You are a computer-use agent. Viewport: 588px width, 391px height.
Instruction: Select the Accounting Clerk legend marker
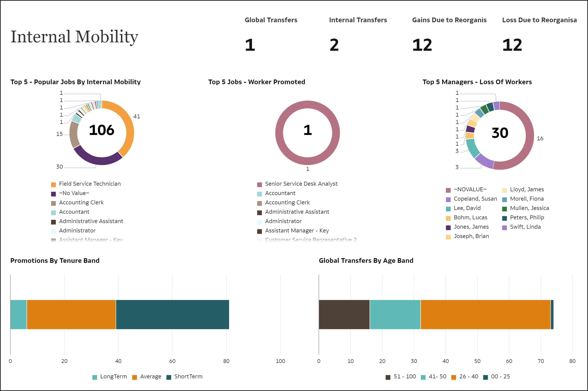[53, 203]
